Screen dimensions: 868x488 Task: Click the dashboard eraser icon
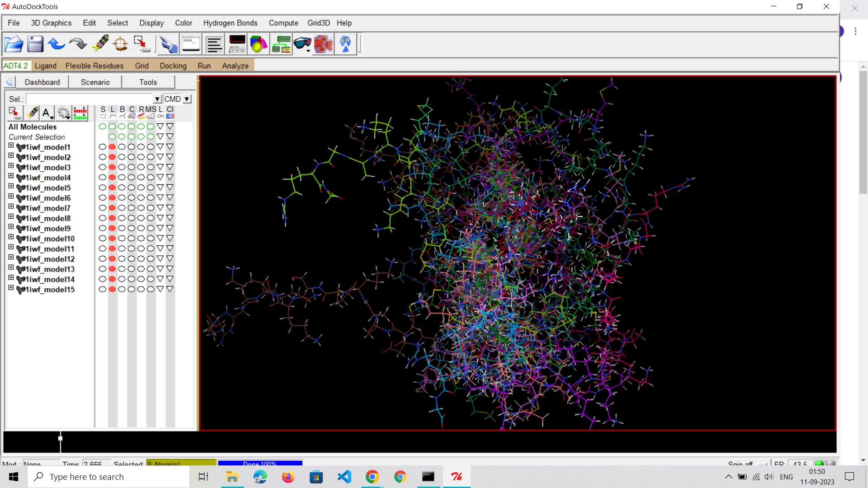[x=32, y=113]
